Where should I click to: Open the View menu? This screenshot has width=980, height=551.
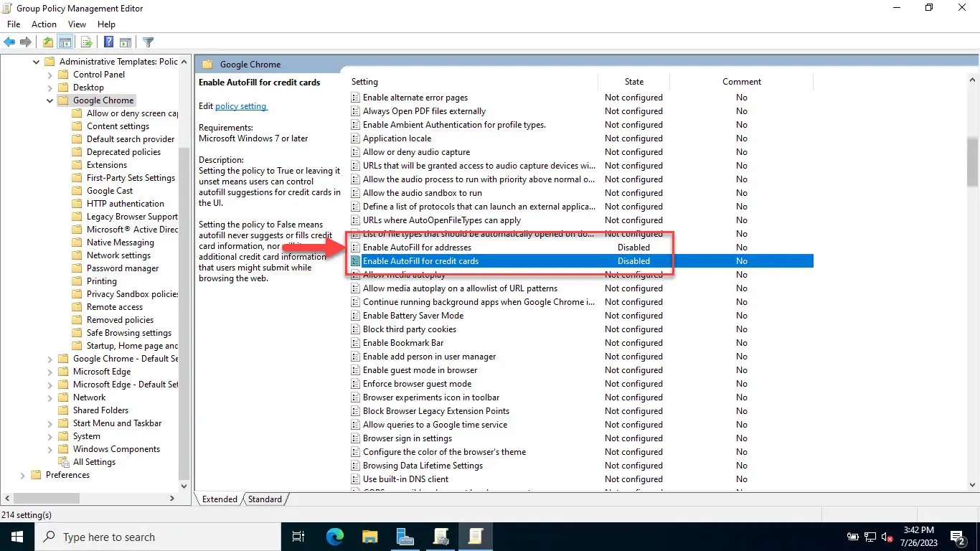coord(77,24)
